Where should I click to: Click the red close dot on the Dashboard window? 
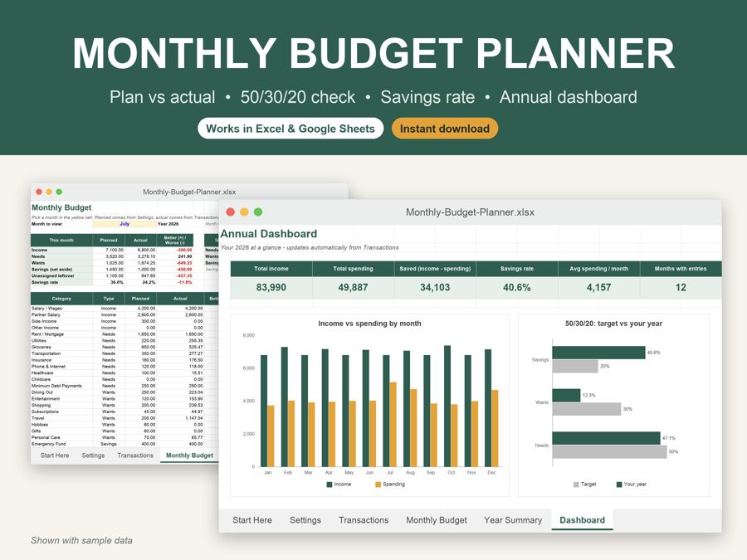click(x=231, y=212)
